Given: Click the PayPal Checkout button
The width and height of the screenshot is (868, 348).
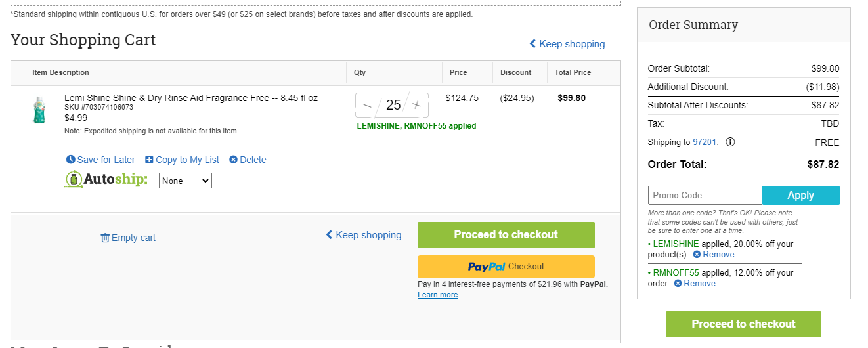Looking at the screenshot, I should point(506,267).
